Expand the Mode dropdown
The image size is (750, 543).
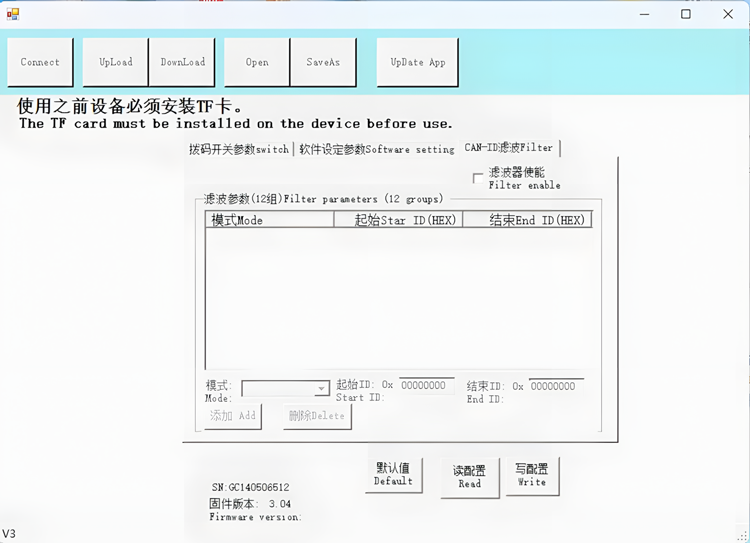322,389
